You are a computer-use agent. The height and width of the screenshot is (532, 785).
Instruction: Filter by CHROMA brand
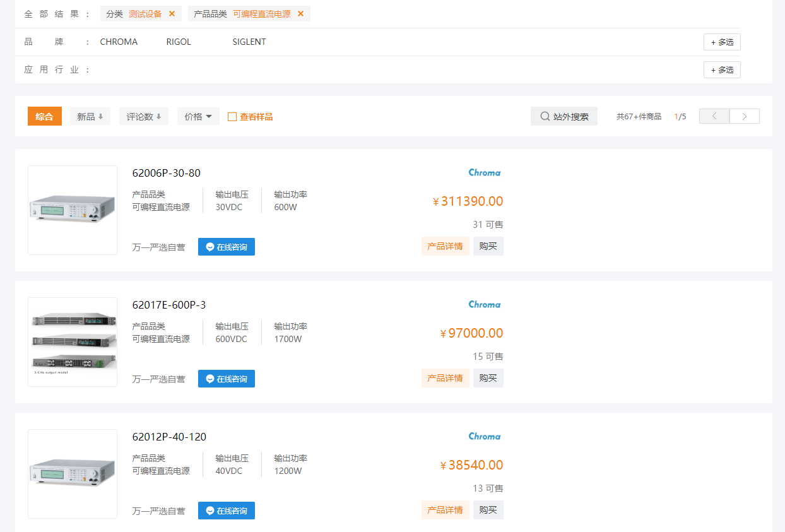click(x=119, y=42)
